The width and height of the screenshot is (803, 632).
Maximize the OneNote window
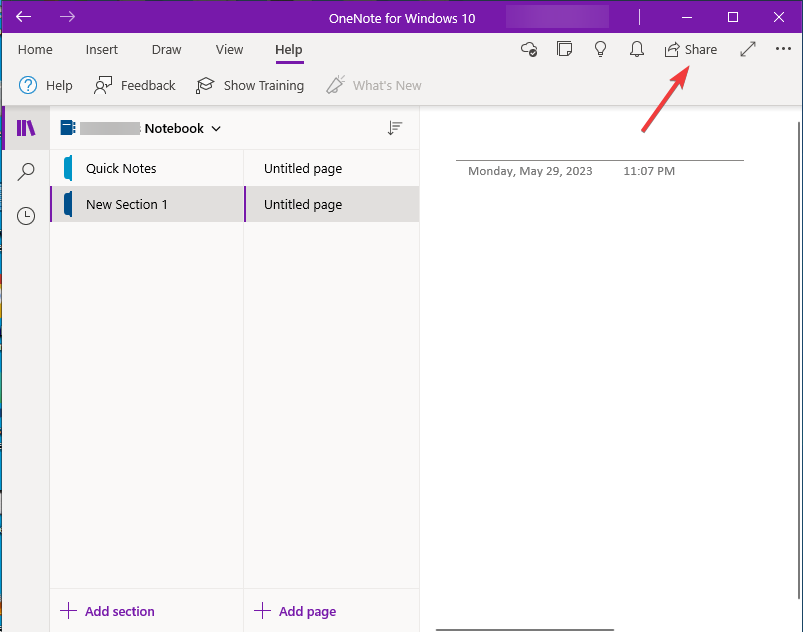(x=733, y=17)
